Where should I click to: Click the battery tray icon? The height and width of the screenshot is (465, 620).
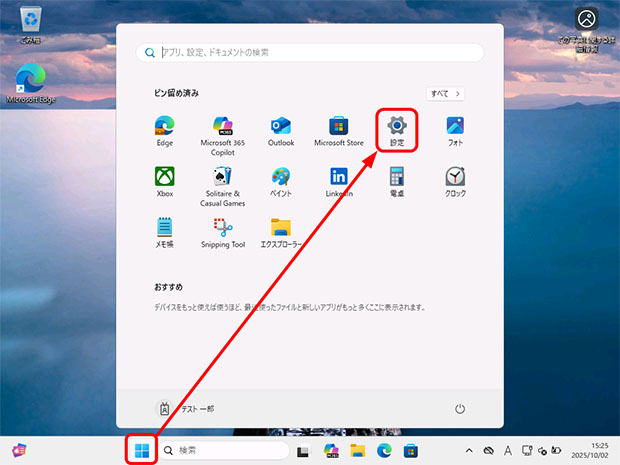[556, 450]
